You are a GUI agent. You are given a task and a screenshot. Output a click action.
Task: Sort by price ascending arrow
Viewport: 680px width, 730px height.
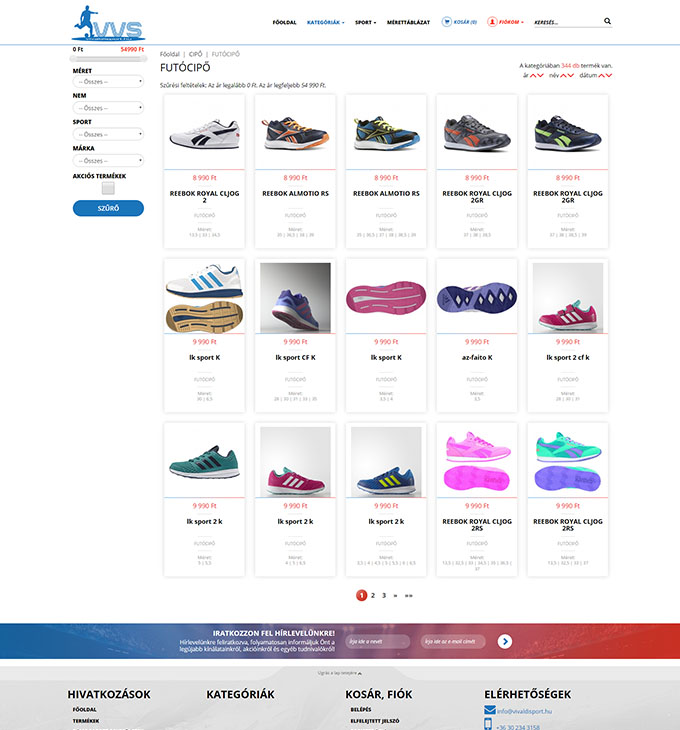point(533,75)
